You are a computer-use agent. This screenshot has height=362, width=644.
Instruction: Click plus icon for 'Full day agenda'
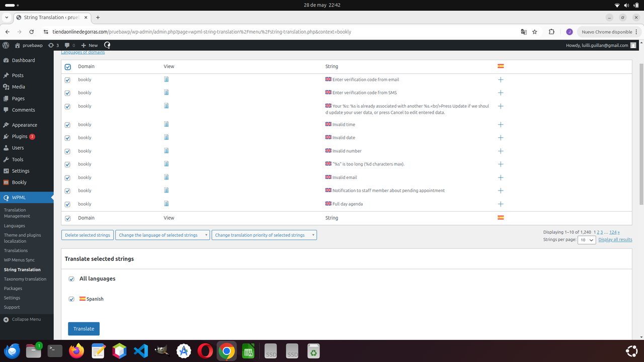click(501, 204)
